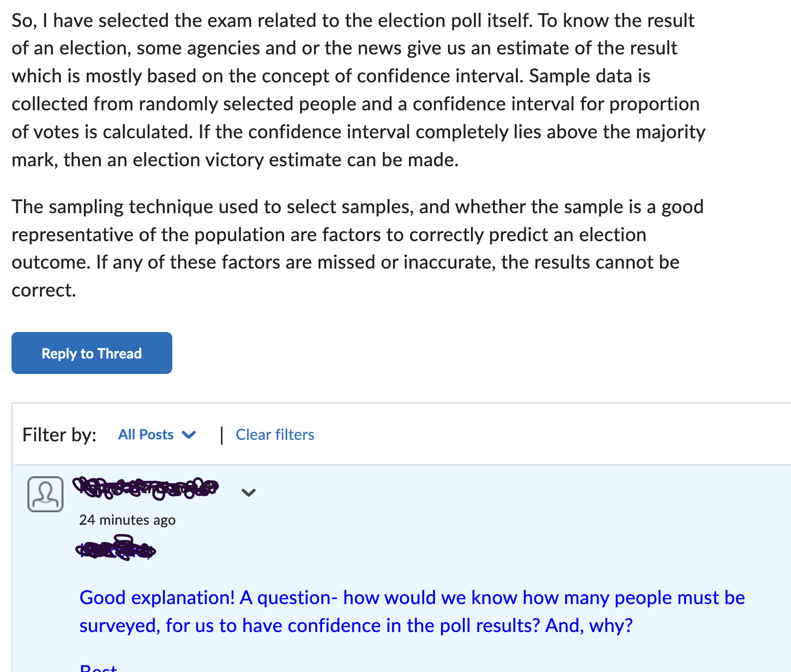Click the reply author's avatar placeholder icon
The height and width of the screenshot is (672, 791).
pos(45,494)
